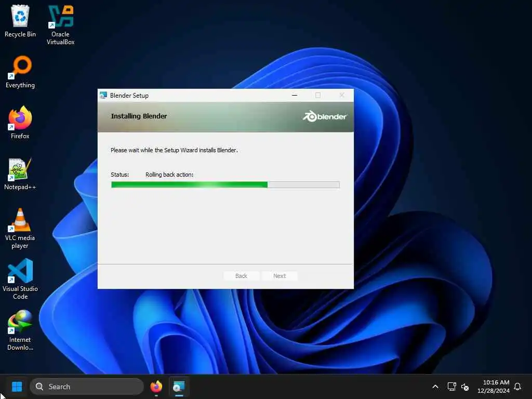Click the green installation progress bar
The height and width of the screenshot is (399, 532).
pos(225,184)
